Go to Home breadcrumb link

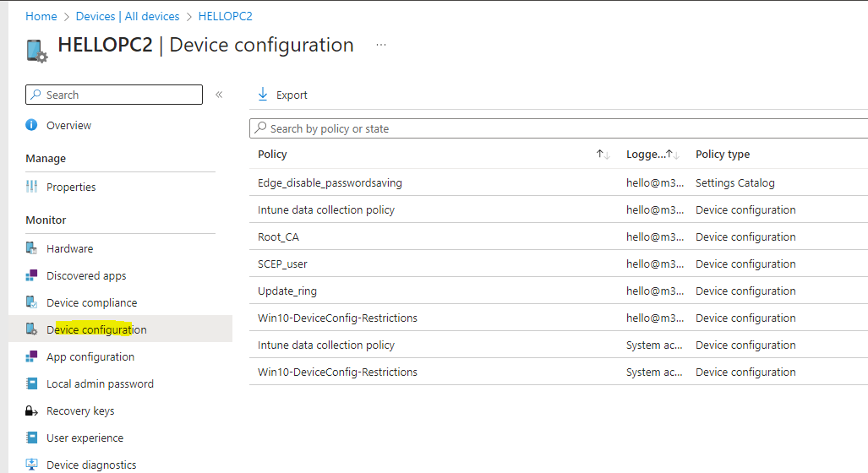(x=41, y=16)
